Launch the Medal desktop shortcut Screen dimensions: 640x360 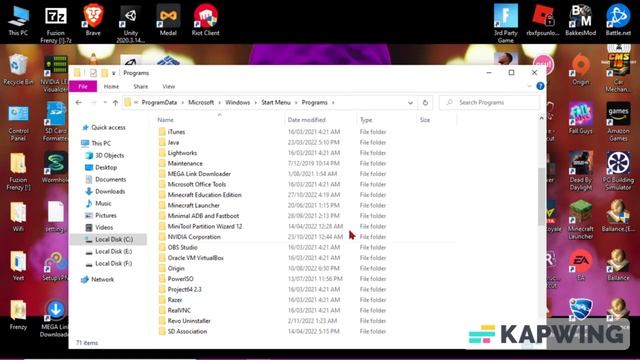(168, 20)
